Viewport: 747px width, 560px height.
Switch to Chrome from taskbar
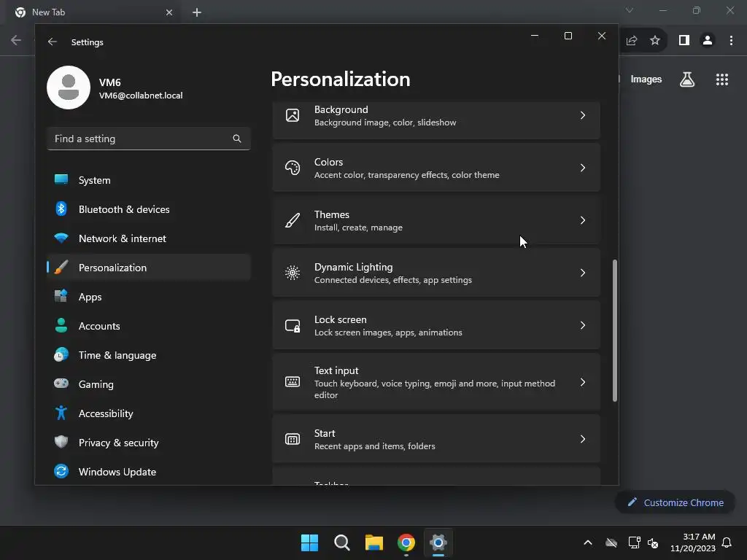[x=406, y=542]
